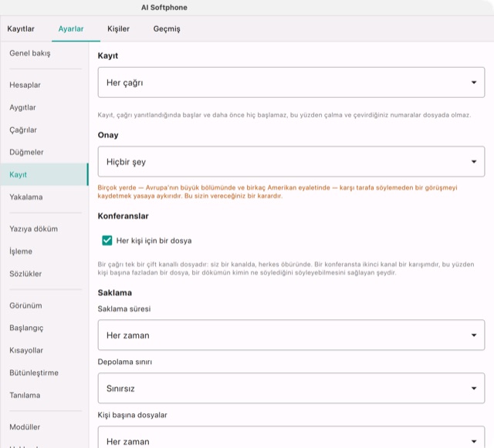The height and width of the screenshot is (448, 494).
Task: Select Hesaplar in the settings sidebar
Action: [44, 85]
